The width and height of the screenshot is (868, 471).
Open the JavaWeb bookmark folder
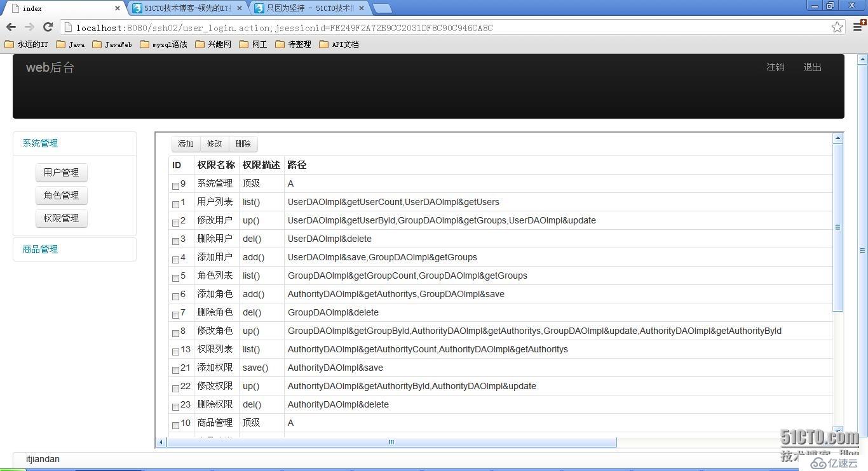pyautogui.click(x=112, y=44)
